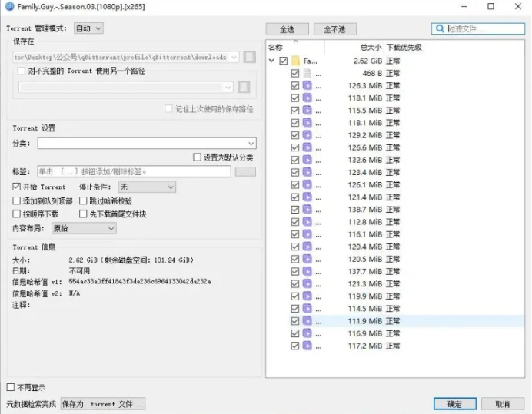Click priority 正常 in the 2.62 GiB row
This screenshot has height=414, width=532.
(393, 61)
